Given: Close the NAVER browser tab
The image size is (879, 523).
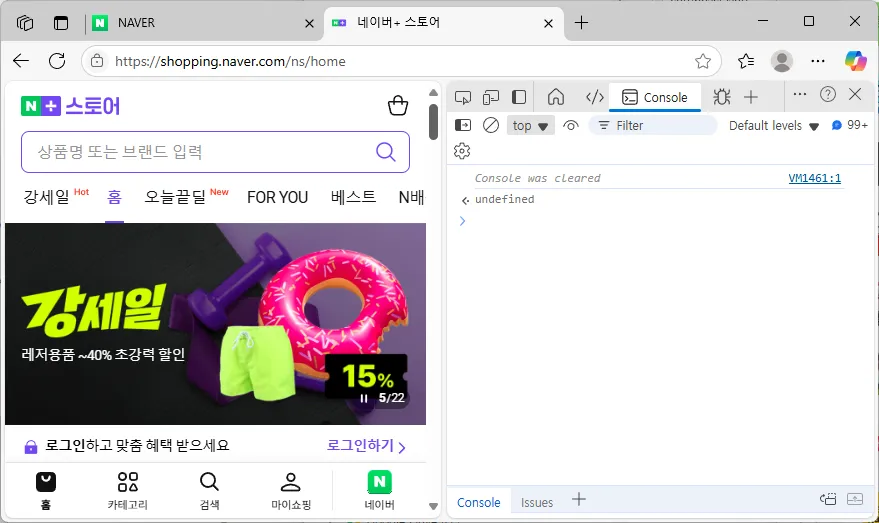Looking at the screenshot, I should coord(309,24).
